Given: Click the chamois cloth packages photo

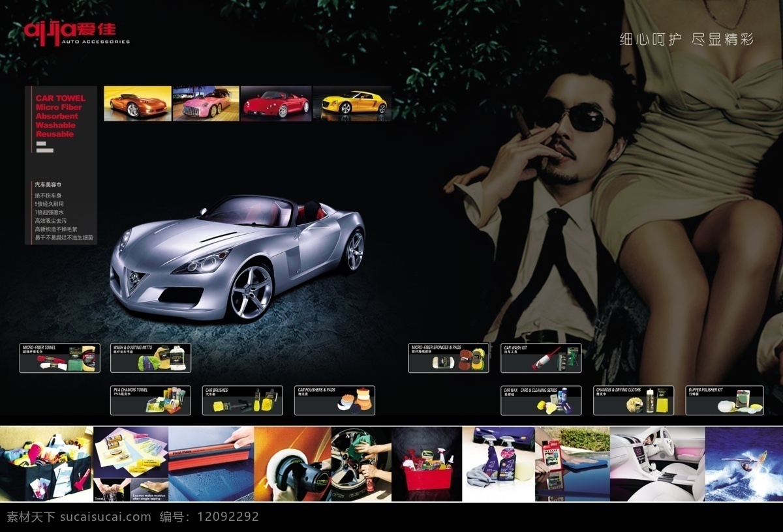Looking at the screenshot, I should [x=130, y=464].
